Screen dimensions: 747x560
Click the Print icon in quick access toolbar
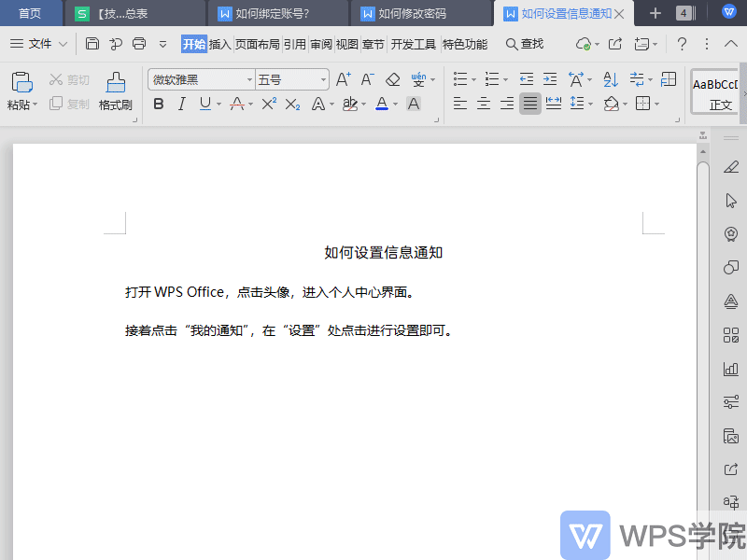click(139, 44)
